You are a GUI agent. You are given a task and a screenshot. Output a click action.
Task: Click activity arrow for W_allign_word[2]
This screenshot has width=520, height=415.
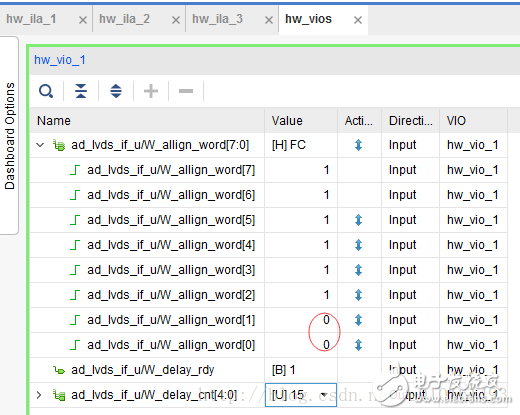[x=358, y=295]
